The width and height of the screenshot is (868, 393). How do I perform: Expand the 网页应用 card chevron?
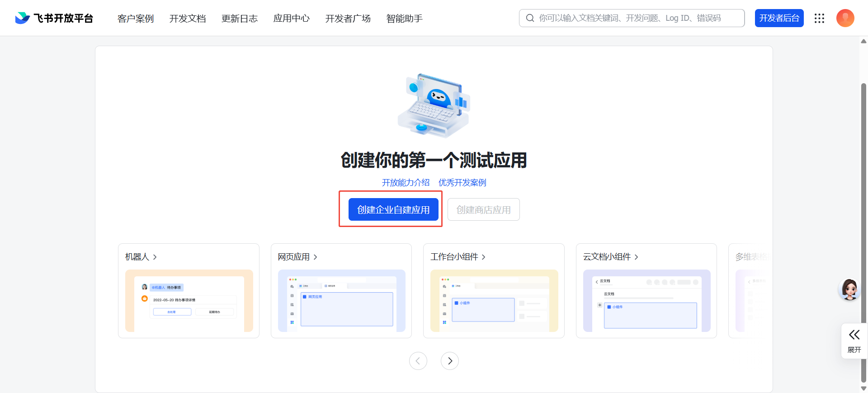click(315, 257)
